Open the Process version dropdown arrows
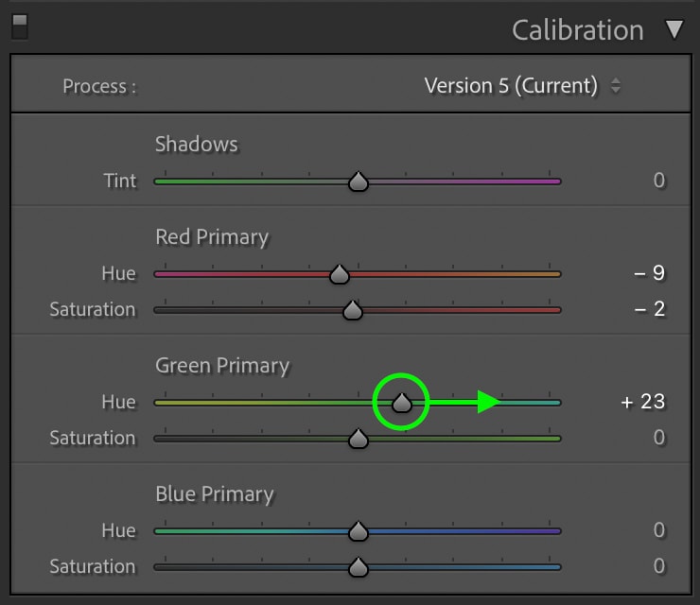Image resolution: width=700 pixels, height=605 pixels. pyautogui.click(x=616, y=85)
